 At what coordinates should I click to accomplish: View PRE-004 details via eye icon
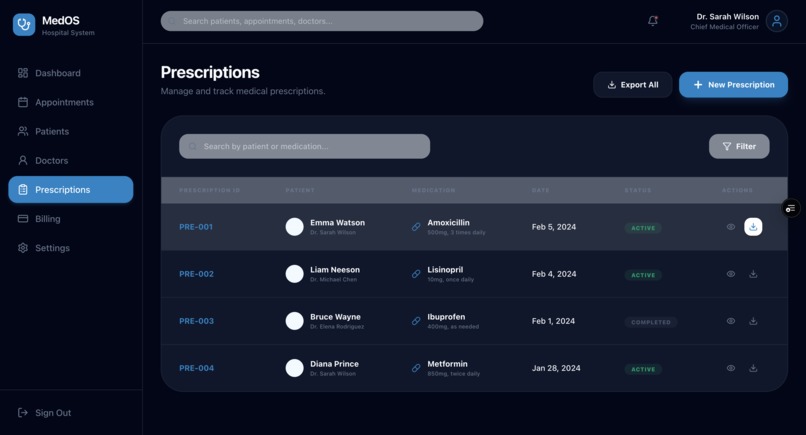coord(730,368)
